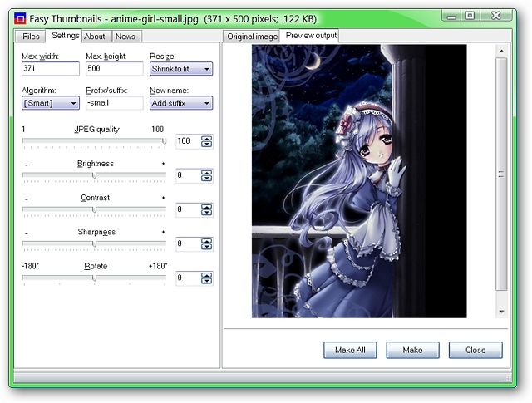Click the JPEG quality slider thumb
The width and height of the screenshot is (532, 403).
coord(165,141)
